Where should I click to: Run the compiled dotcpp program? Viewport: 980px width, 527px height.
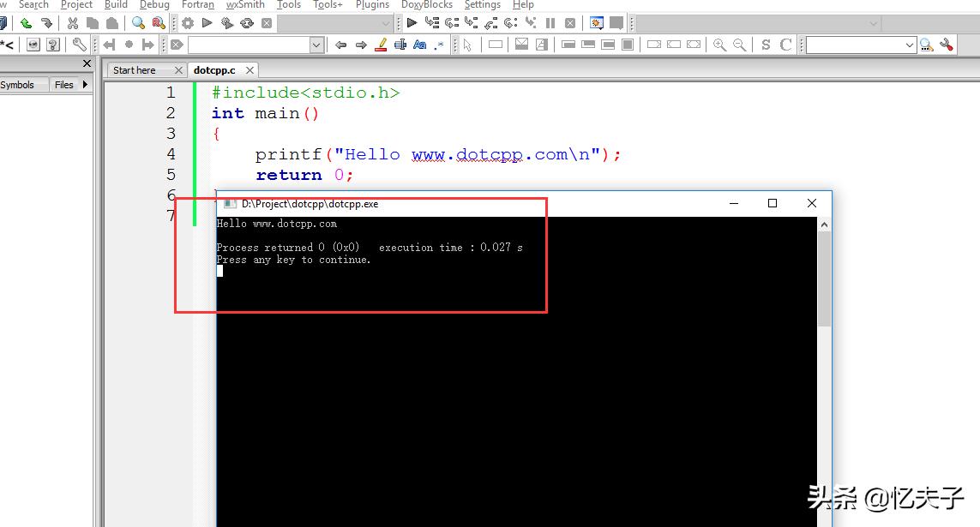pyautogui.click(x=207, y=23)
